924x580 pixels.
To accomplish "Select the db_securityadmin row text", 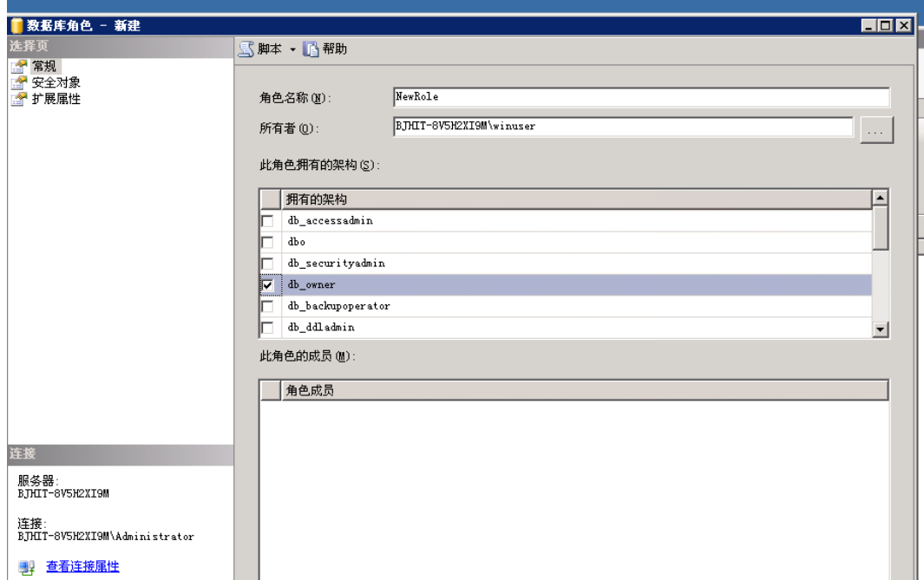I will click(337, 264).
